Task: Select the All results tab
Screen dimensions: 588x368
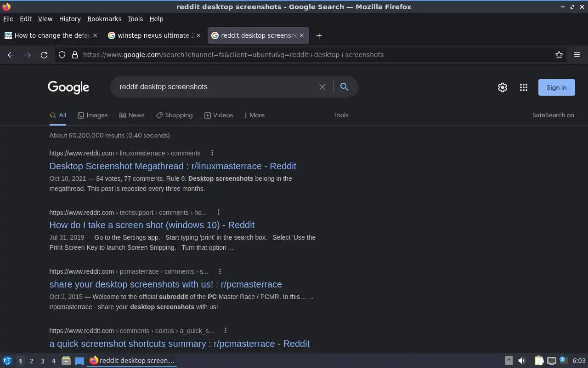Action: 58,115
